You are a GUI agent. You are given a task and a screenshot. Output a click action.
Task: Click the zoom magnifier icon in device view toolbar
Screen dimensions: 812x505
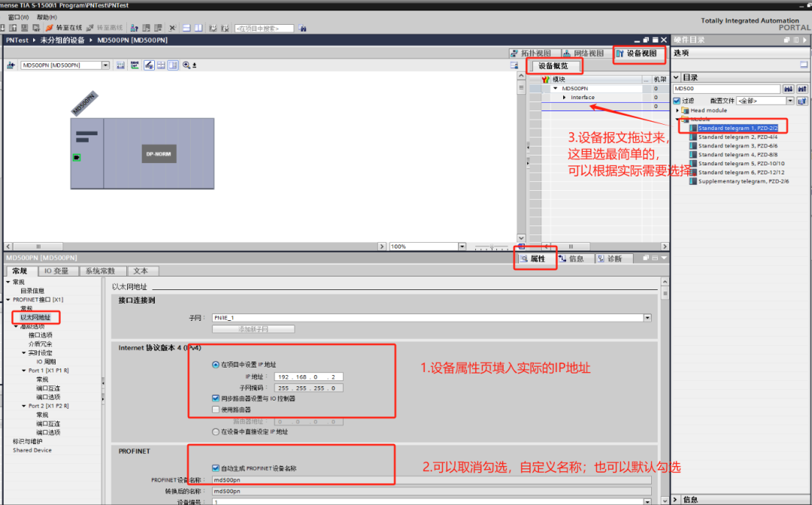click(186, 65)
